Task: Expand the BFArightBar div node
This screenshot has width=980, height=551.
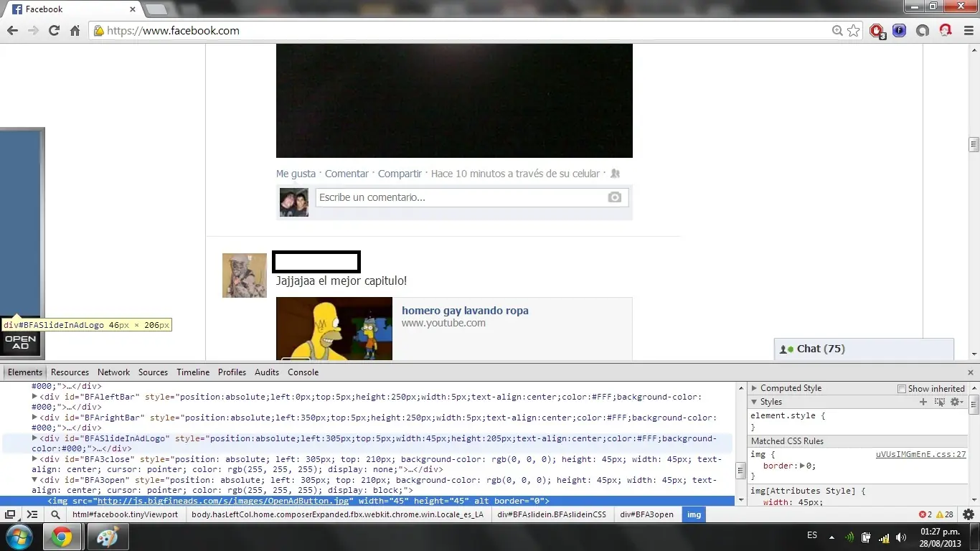Action: (34, 418)
